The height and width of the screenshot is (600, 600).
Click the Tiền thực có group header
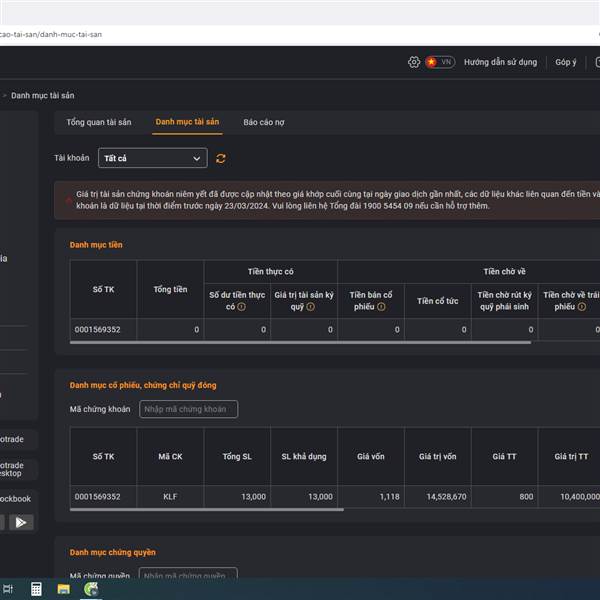click(x=271, y=272)
